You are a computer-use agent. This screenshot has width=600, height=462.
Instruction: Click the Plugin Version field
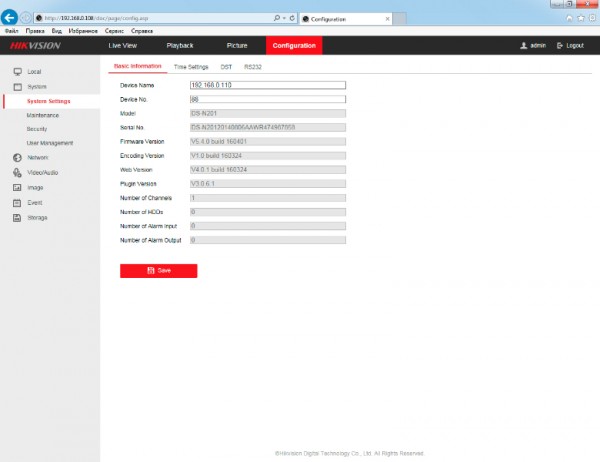coord(268,184)
